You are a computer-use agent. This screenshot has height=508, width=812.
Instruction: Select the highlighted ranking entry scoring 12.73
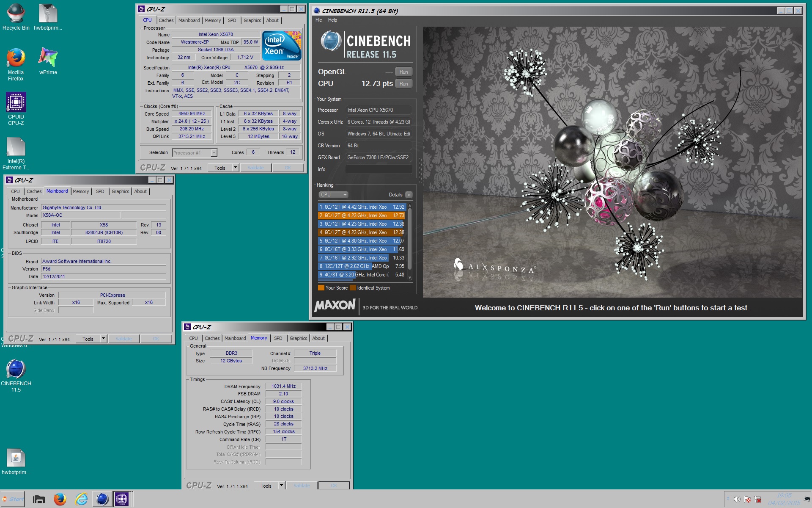pos(362,215)
